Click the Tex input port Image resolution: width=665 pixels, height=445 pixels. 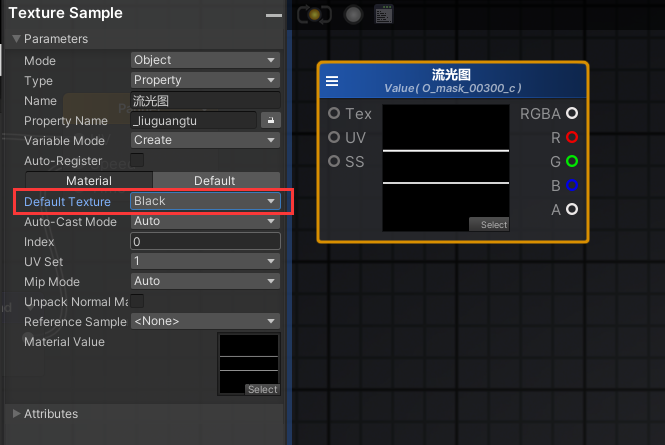(x=334, y=113)
